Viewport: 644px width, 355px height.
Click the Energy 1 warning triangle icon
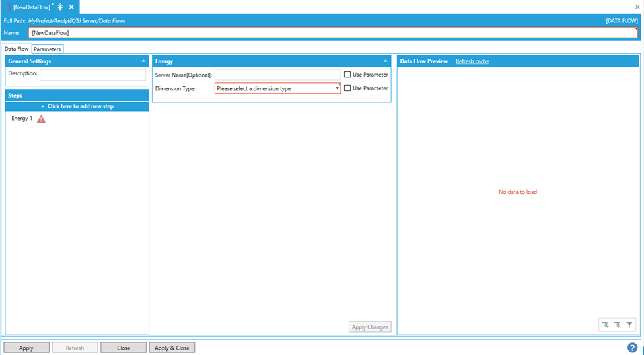41,119
